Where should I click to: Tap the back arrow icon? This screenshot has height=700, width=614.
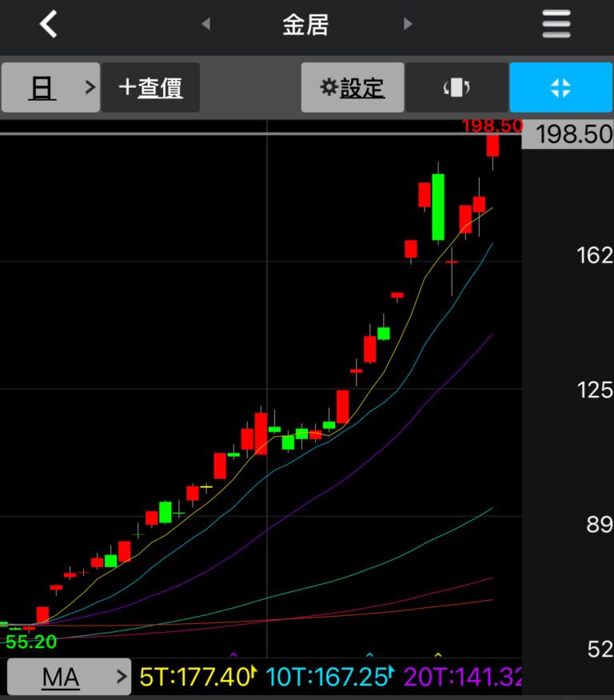point(49,24)
